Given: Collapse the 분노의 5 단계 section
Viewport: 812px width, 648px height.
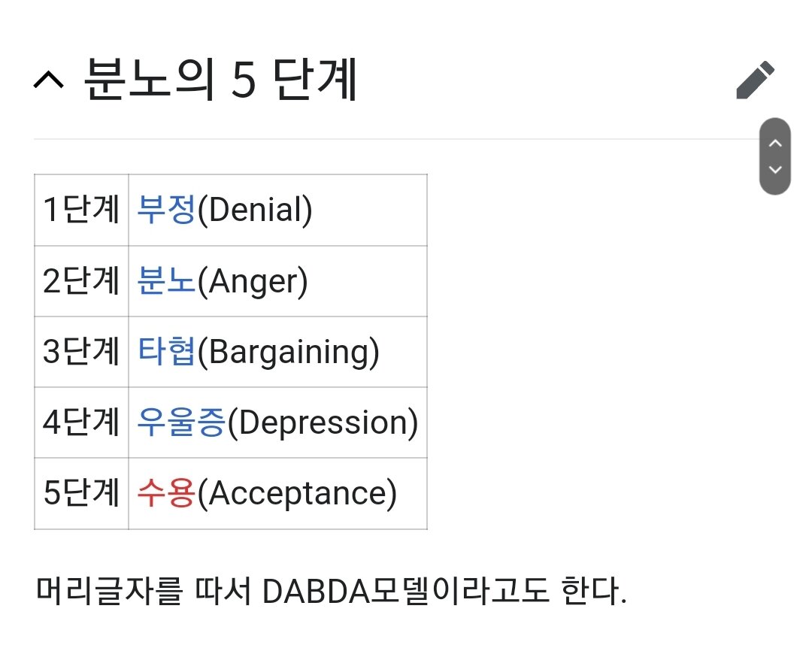Looking at the screenshot, I should [49, 80].
